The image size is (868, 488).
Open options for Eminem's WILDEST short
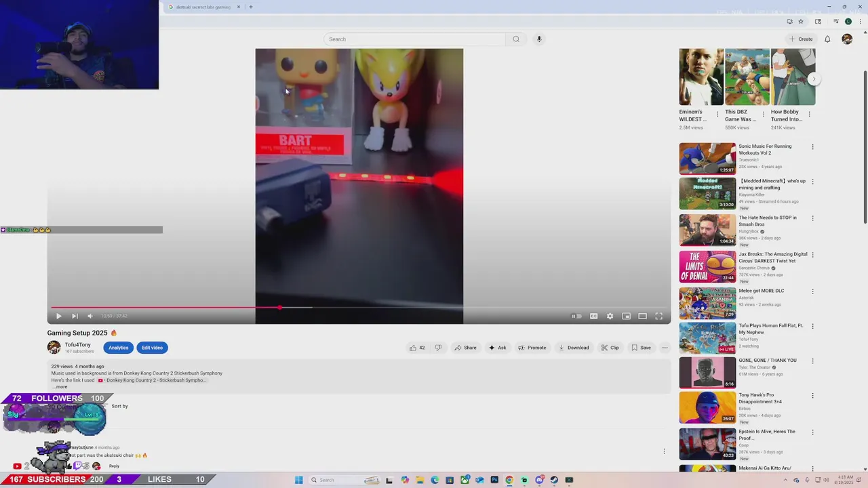pos(718,114)
